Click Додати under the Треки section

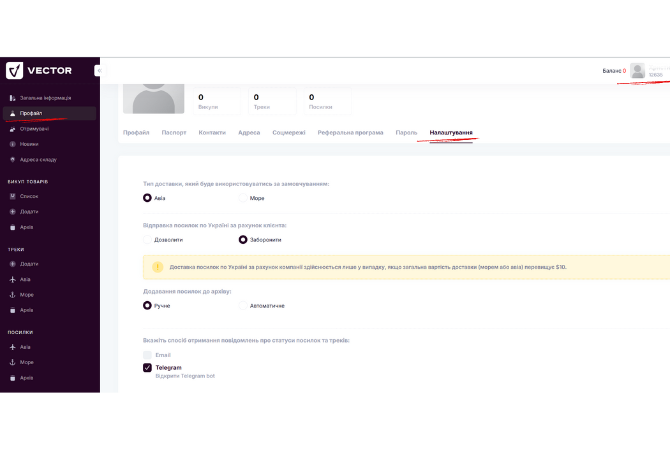(29, 264)
